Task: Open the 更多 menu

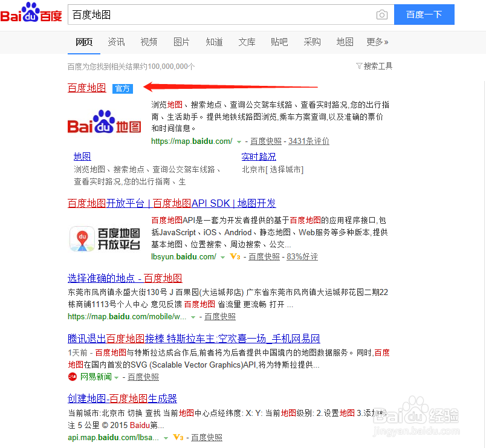Action: click(x=377, y=42)
